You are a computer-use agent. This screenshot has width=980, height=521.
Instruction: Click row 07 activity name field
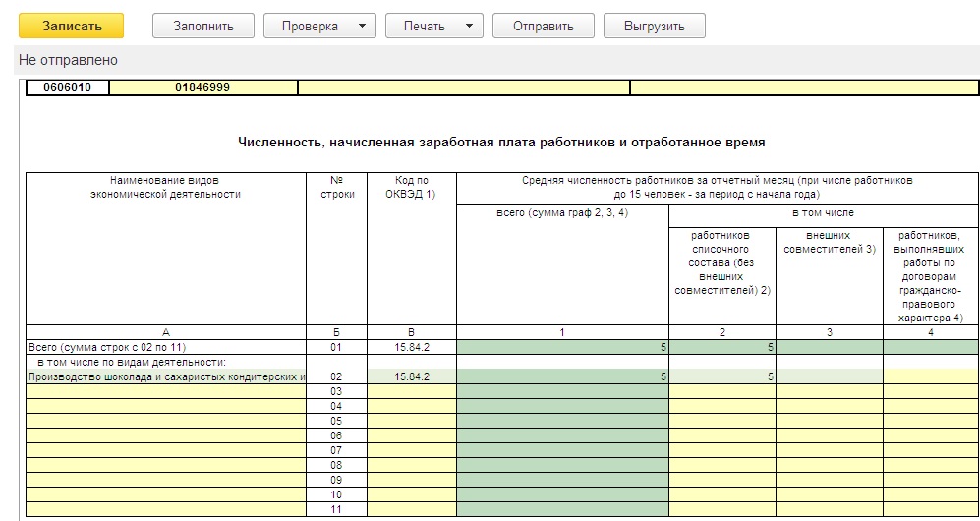[x=166, y=450]
